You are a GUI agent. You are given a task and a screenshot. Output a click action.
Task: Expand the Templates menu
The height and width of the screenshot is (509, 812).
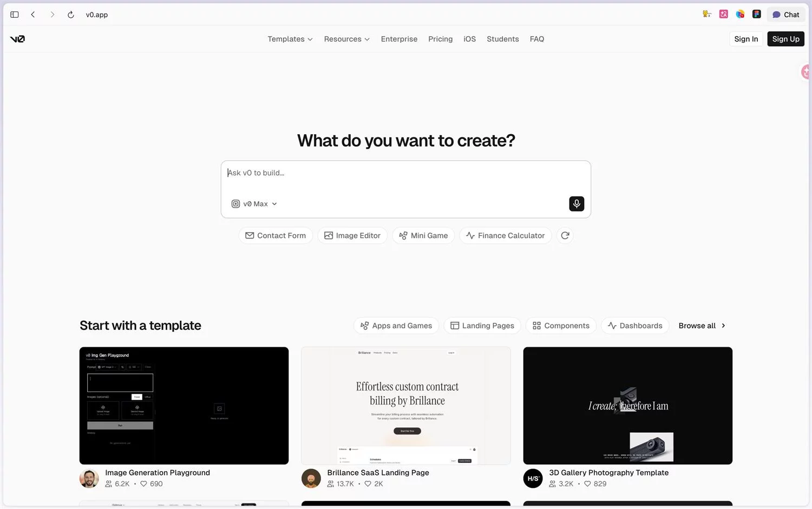(x=290, y=39)
